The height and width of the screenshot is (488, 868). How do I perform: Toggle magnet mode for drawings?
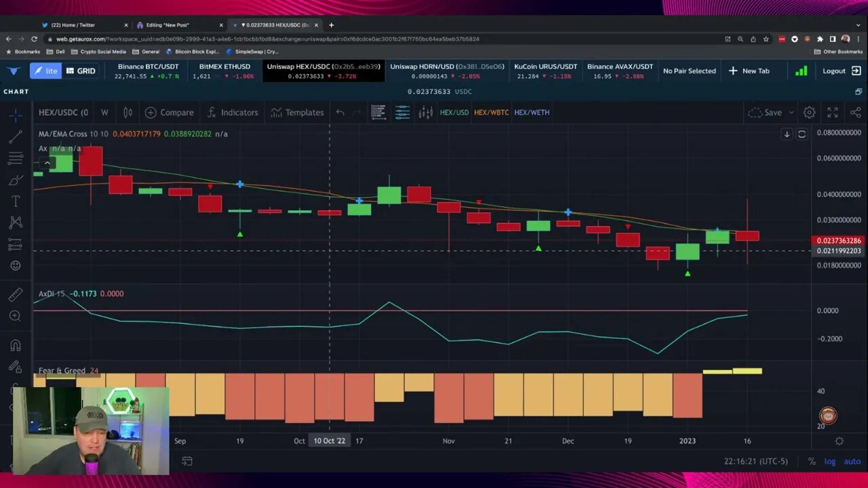[15, 346]
